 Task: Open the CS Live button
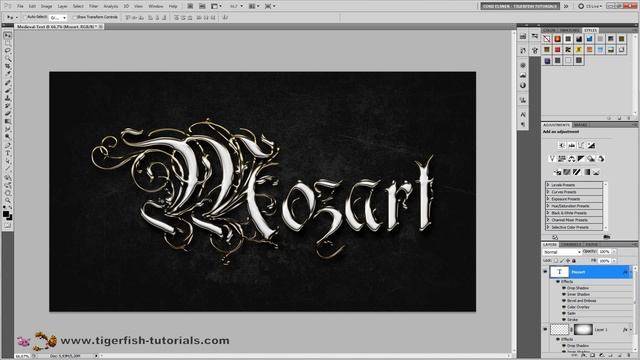coord(591,6)
